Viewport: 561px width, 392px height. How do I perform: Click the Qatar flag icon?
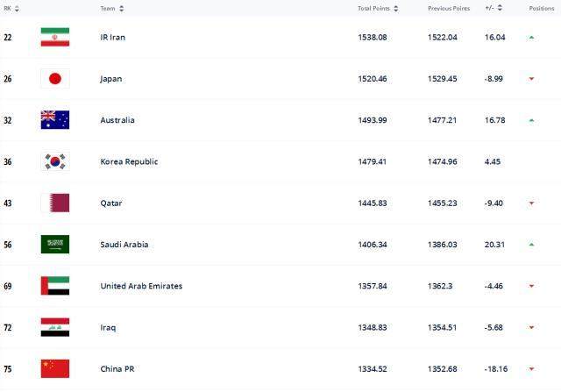[54, 203]
